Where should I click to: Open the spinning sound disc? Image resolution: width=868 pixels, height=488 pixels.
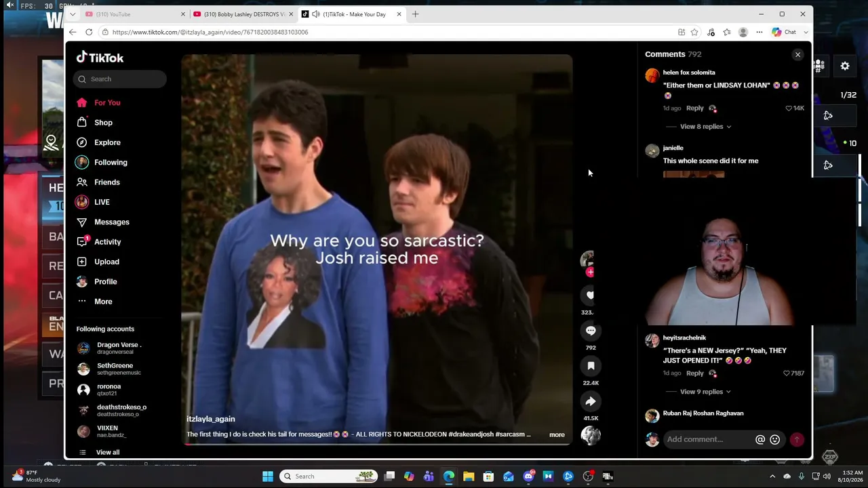coord(591,436)
